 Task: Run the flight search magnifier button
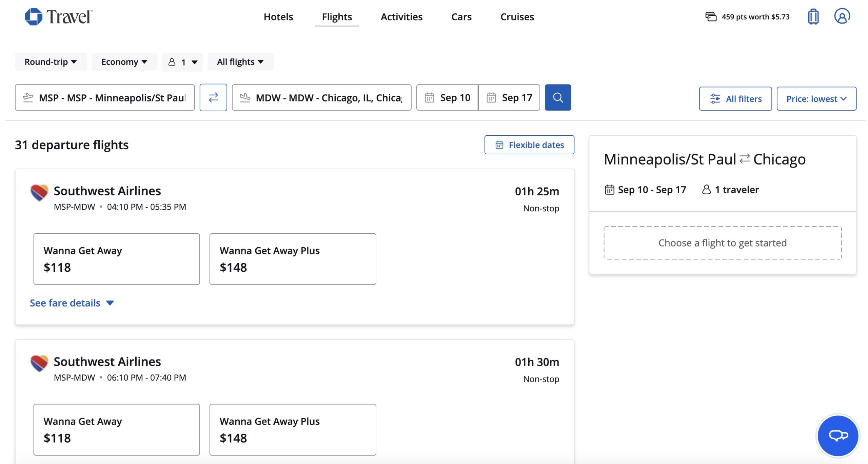[x=558, y=97]
